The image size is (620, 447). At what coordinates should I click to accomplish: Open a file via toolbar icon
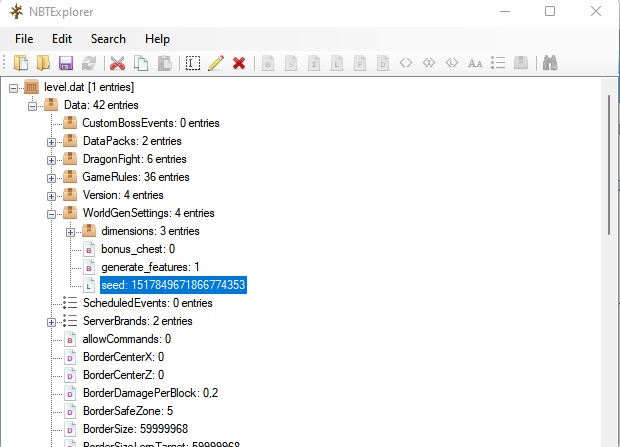coord(21,63)
